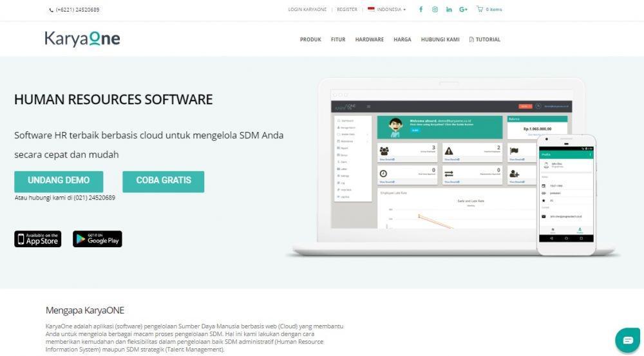Image resolution: width=644 pixels, height=356 pixels.
Task: Click the Indonesia flag icon
Action: pyautogui.click(x=371, y=9)
